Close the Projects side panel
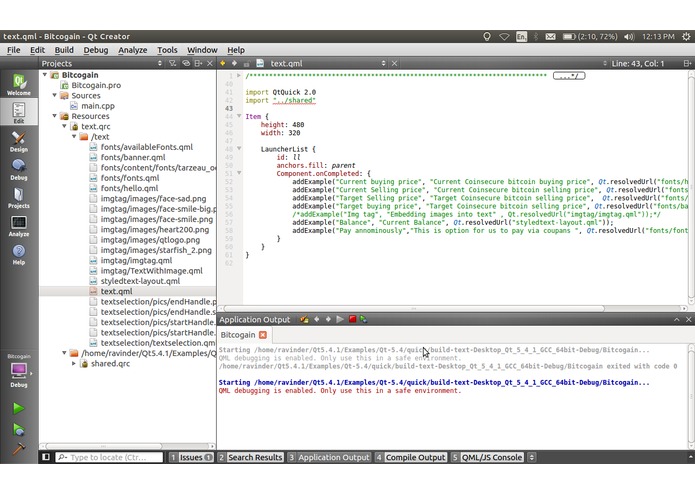Screen dimensions: 695x494 click(x=210, y=63)
